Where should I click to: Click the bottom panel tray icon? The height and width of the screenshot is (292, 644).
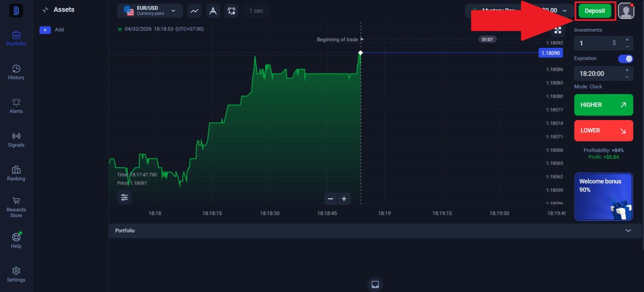point(375,284)
